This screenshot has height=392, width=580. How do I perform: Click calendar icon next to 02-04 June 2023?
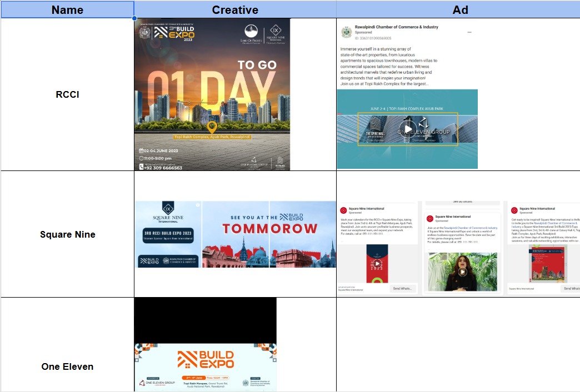(x=142, y=150)
